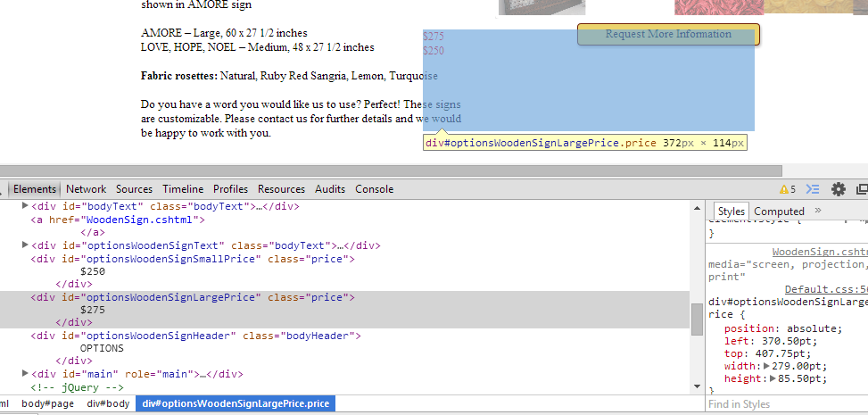Click the 'AMORE – Large, 60 x 27 1/2 inches' line
868x415 pixels.
(224, 33)
